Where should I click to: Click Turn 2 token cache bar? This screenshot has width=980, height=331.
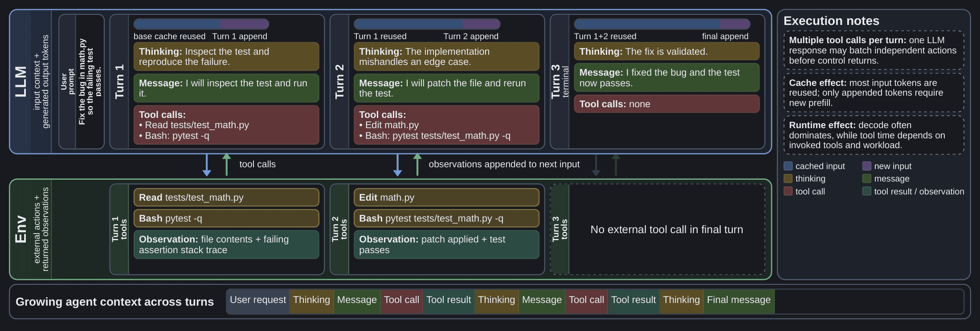(427, 24)
